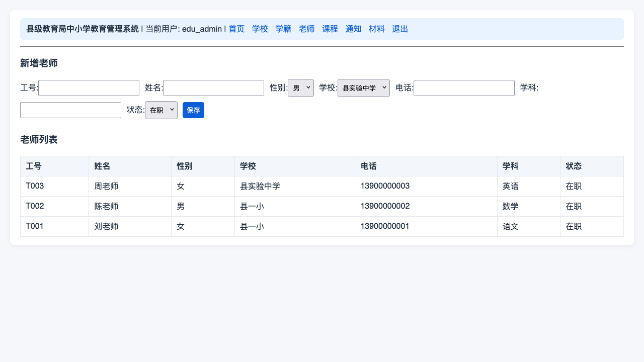The height and width of the screenshot is (362, 644).
Task: Click the 学科 text field
Action: coord(70,110)
